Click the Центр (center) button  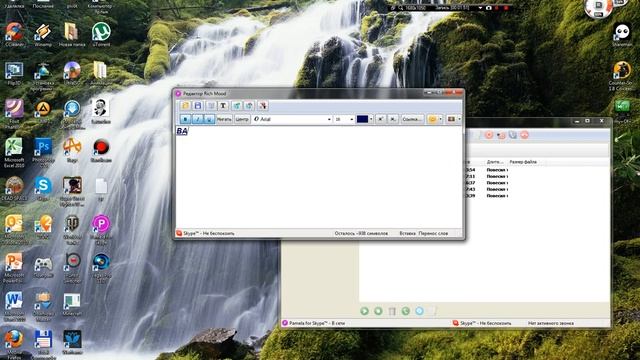coord(242,119)
